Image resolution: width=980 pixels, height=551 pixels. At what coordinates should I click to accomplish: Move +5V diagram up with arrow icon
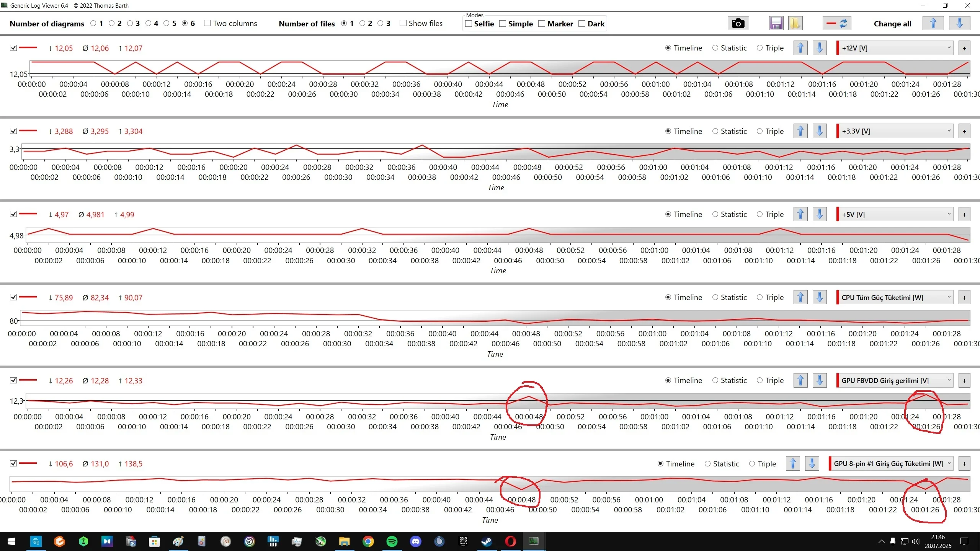(x=800, y=214)
